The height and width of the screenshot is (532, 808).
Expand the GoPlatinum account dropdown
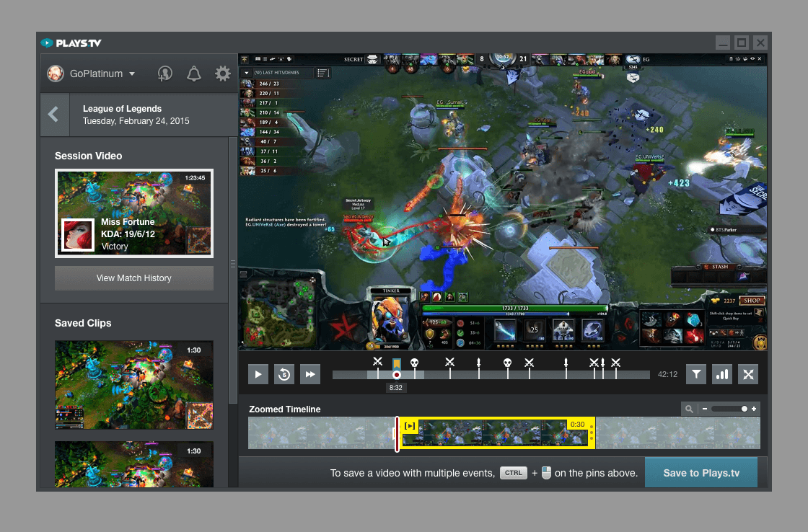pos(132,74)
